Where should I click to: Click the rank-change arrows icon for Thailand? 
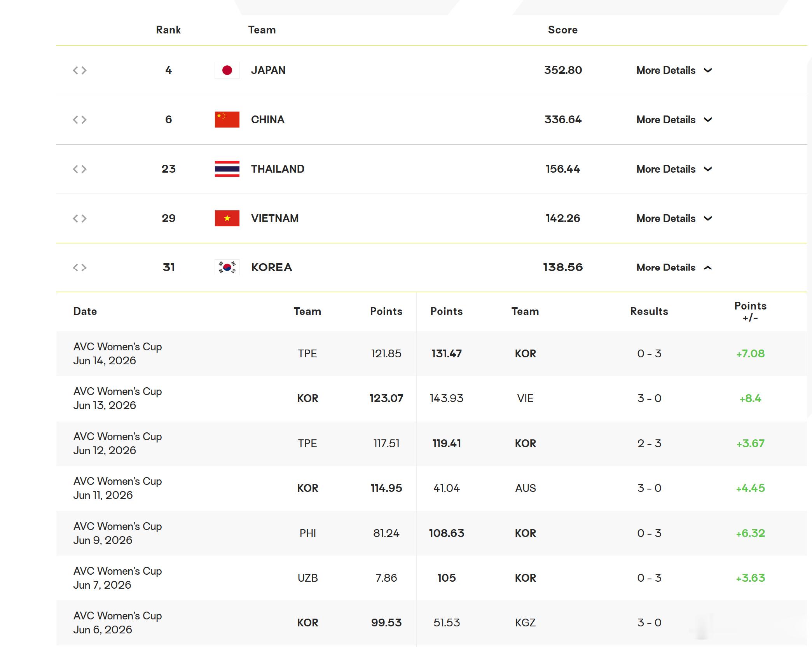coord(80,169)
